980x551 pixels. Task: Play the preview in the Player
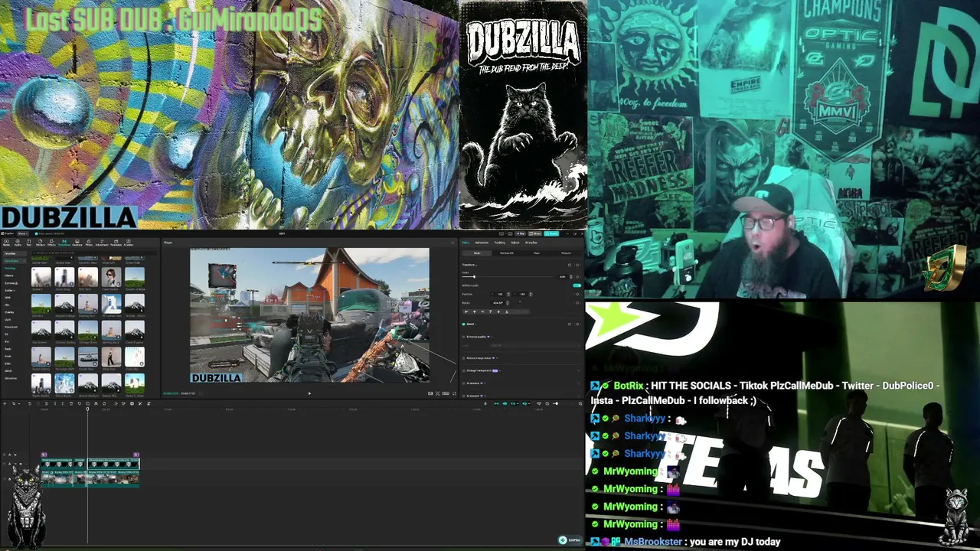point(309,393)
